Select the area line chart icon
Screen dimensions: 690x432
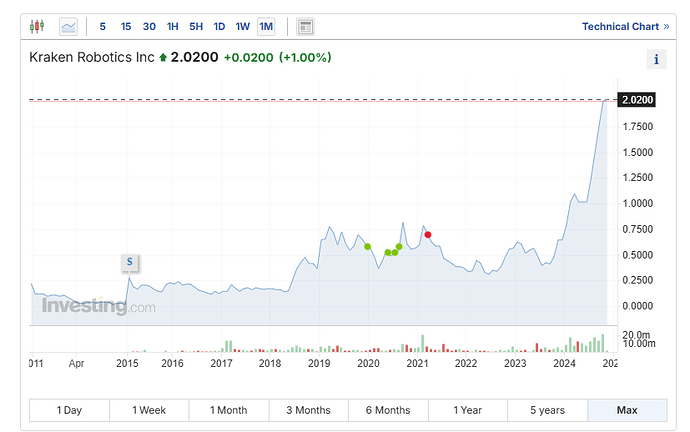tap(68, 27)
